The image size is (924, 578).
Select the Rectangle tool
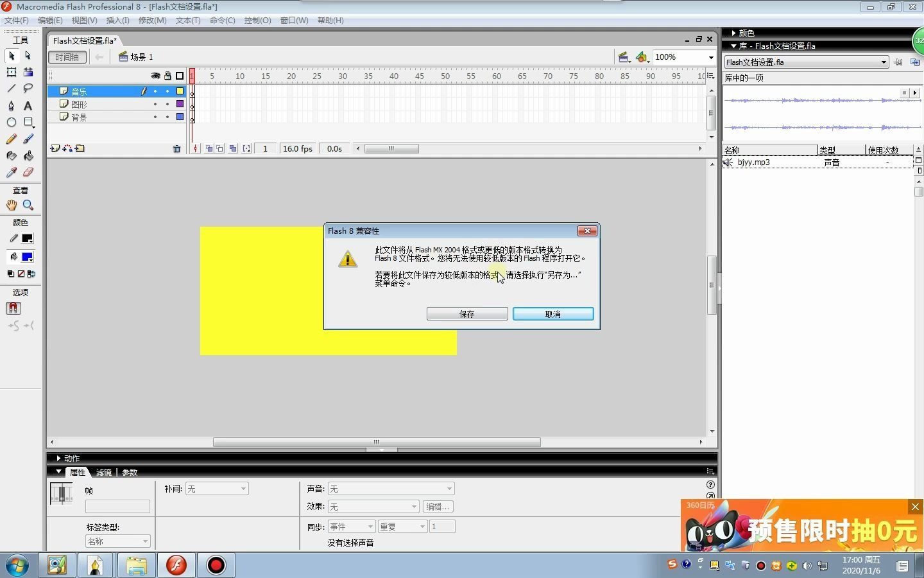point(28,122)
